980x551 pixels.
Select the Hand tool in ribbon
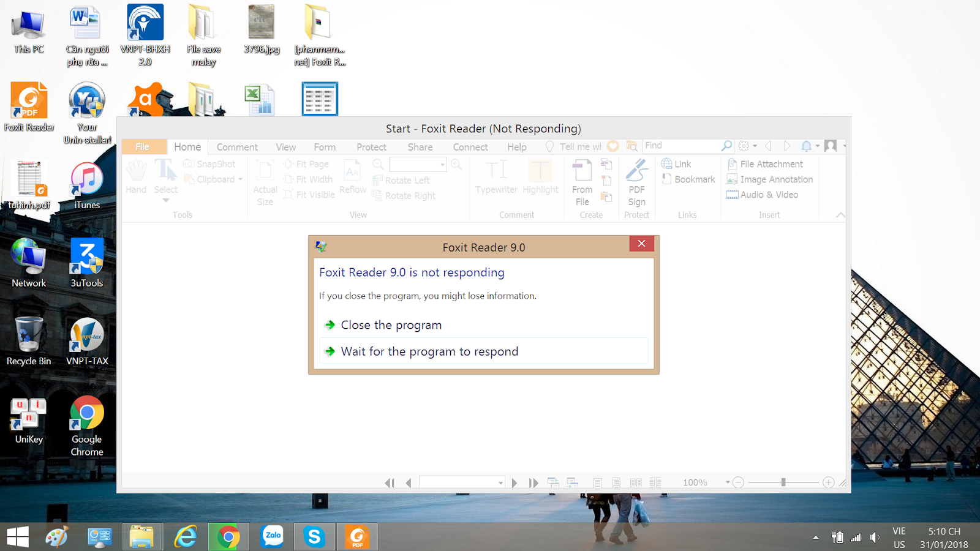tap(136, 177)
